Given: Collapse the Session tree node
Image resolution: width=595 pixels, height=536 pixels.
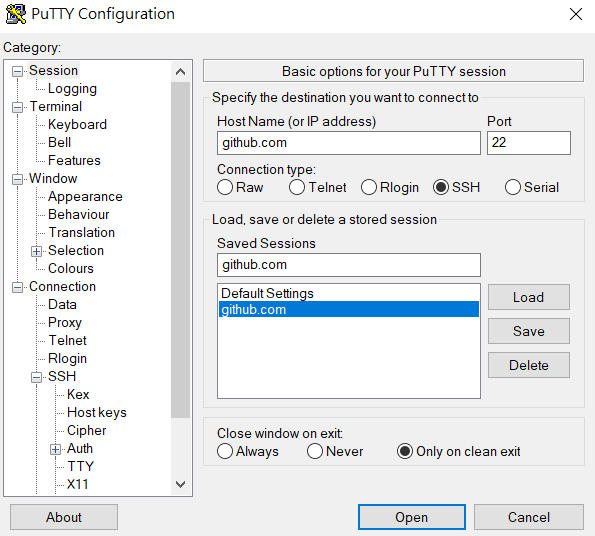Looking at the screenshot, I should click(x=17, y=71).
